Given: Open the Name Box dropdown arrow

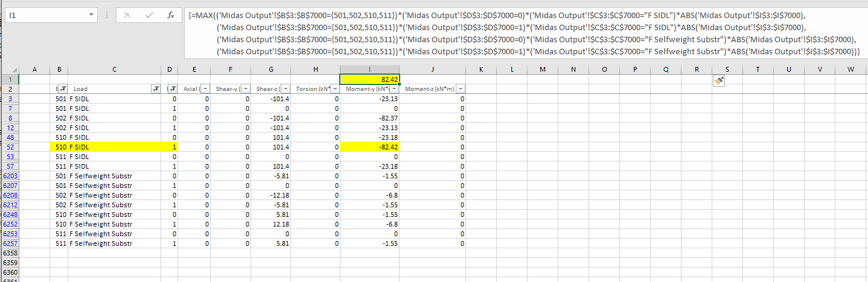Looking at the screenshot, I should 91,14.
